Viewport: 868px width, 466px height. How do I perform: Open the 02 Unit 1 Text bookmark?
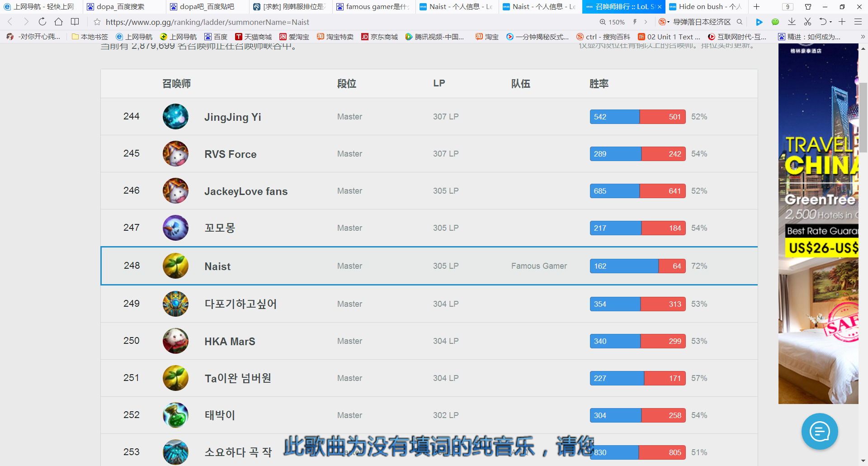(669, 37)
